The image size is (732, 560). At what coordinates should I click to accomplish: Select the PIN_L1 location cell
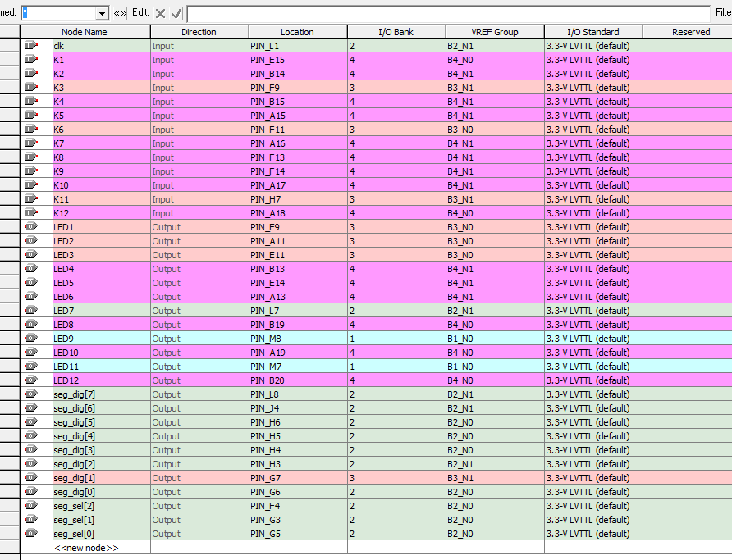(298, 46)
